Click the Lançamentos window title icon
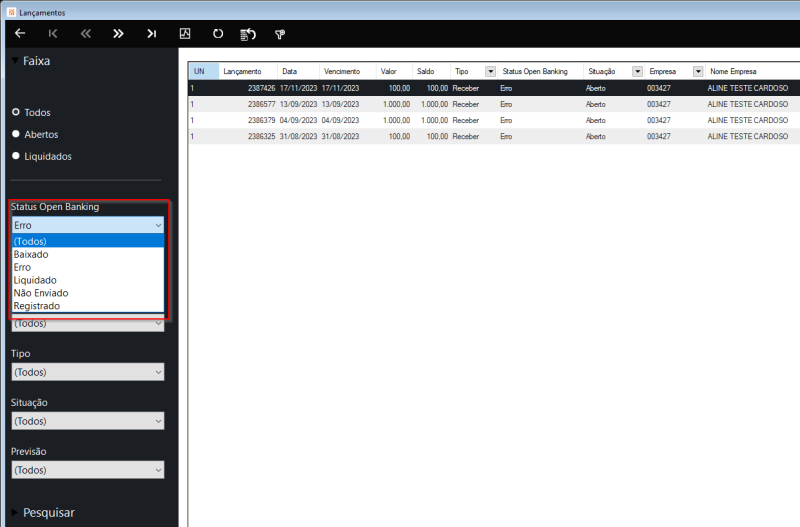 coord(11,12)
